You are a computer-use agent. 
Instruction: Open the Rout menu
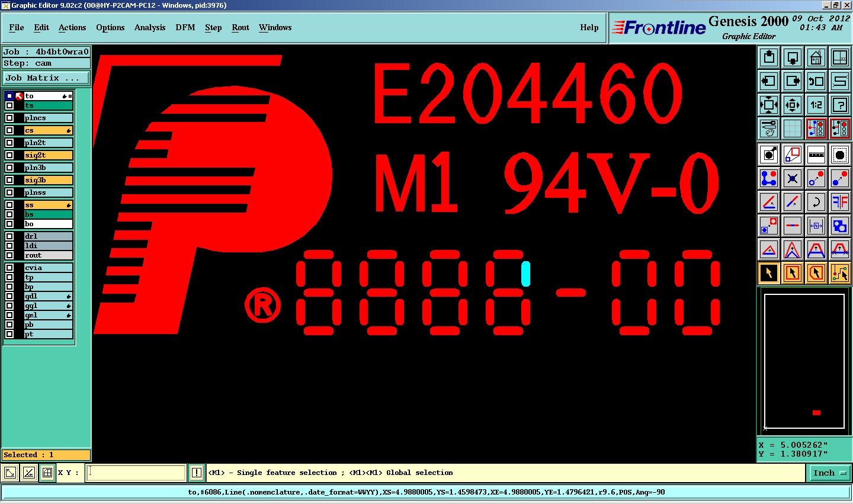[240, 27]
